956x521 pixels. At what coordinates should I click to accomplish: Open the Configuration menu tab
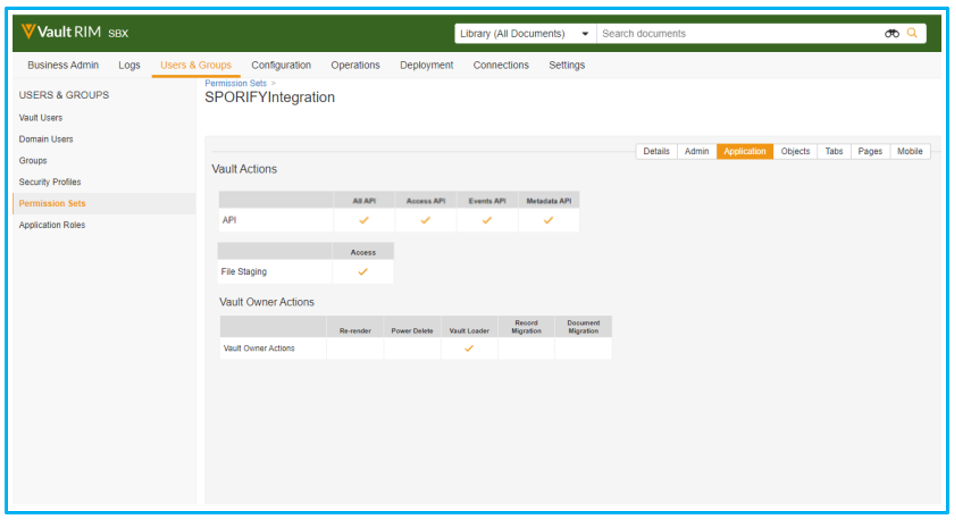[x=281, y=65]
